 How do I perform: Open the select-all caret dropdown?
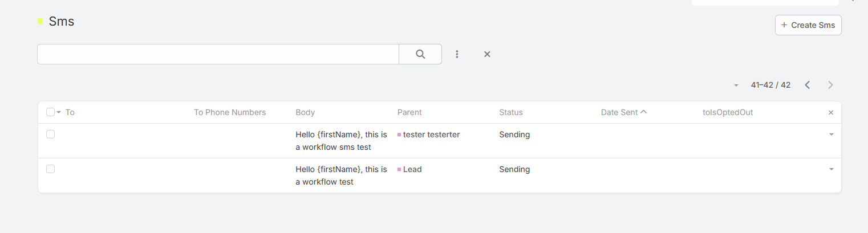point(59,112)
